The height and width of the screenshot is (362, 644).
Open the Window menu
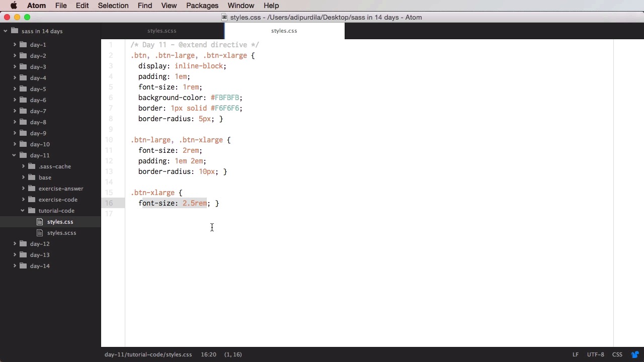[240, 6]
